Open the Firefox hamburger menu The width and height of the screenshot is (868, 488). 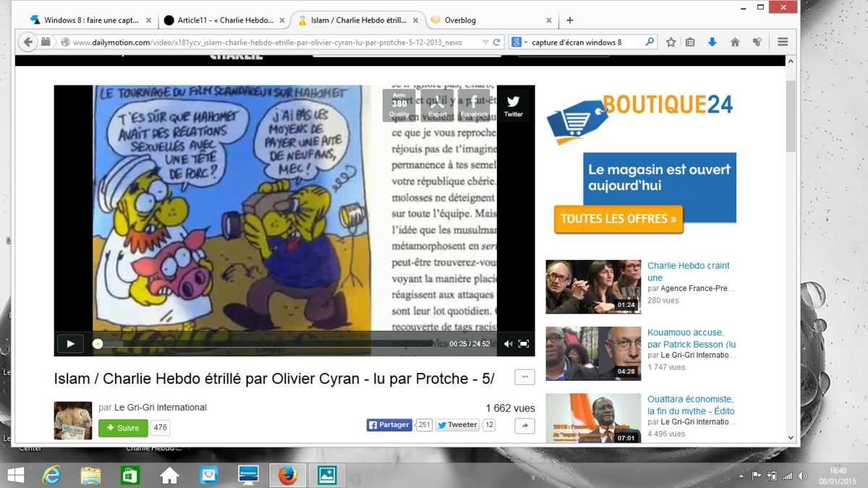pos(782,42)
